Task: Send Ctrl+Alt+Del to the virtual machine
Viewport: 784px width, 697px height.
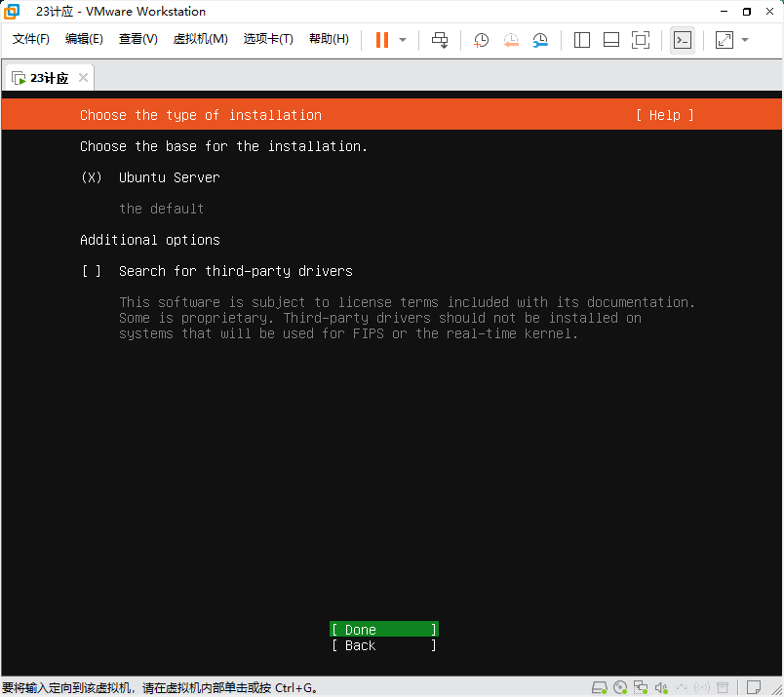Action: click(440, 40)
